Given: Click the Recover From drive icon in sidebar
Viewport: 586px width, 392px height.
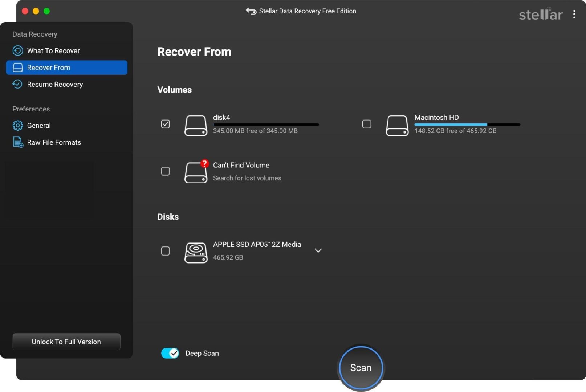Looking at the screenshot, I should [17, 68].
